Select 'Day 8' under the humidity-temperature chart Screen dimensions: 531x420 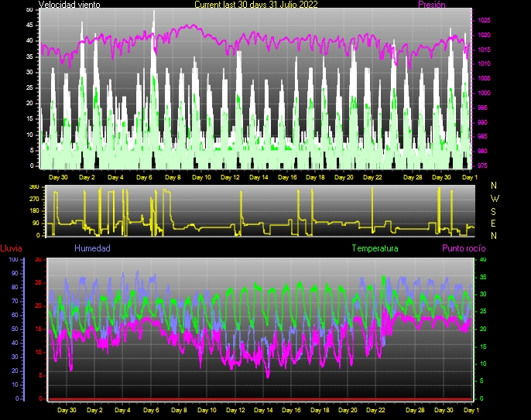(x=179, y=410)
